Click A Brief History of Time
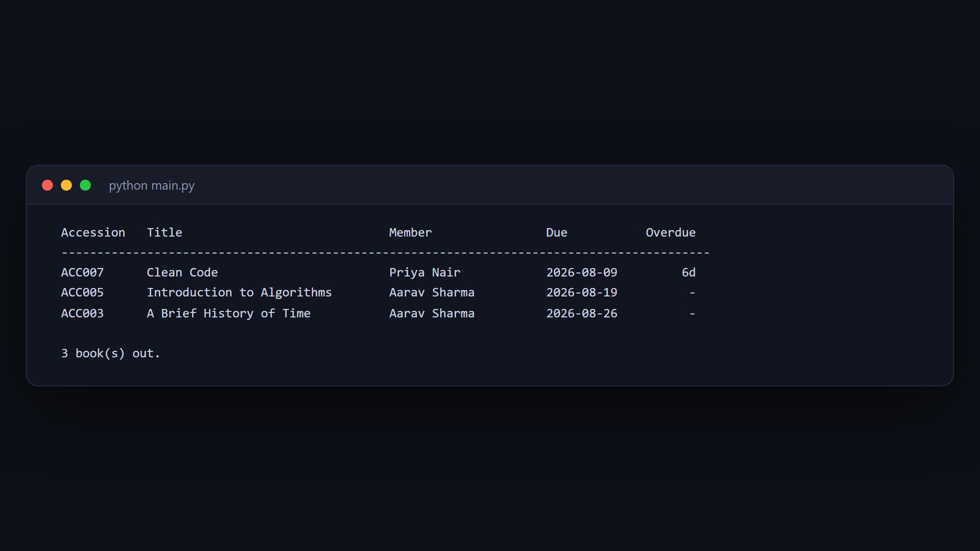This screenshot has height=551, width=980. click(x=229, y=313)
